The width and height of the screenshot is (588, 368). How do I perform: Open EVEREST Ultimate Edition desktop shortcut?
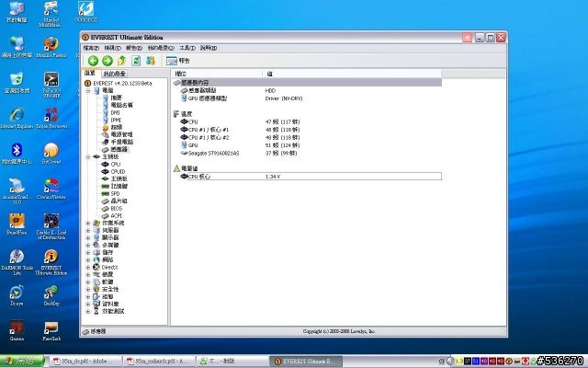[x=51, y=262]
